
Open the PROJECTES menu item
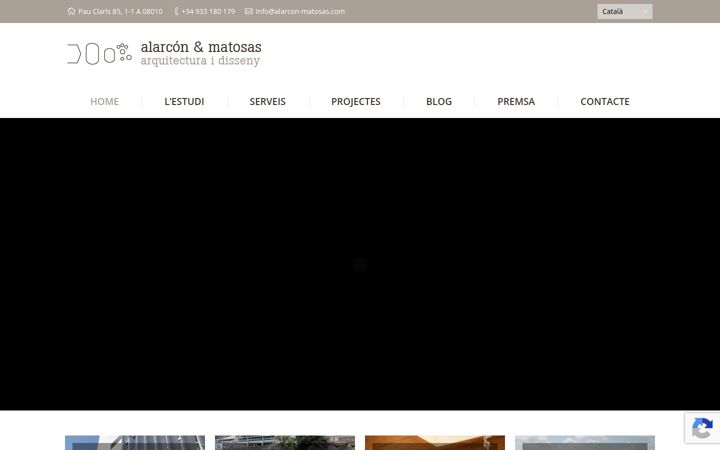(356, 101)
